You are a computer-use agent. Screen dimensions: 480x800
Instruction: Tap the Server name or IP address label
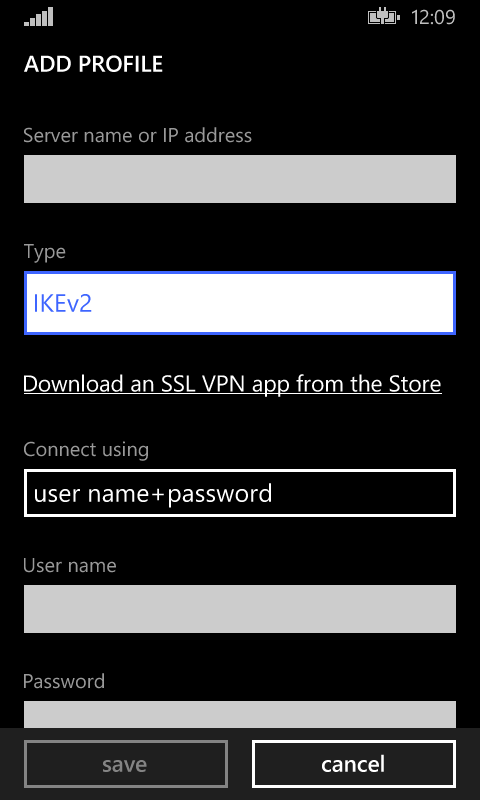(138, 136)
